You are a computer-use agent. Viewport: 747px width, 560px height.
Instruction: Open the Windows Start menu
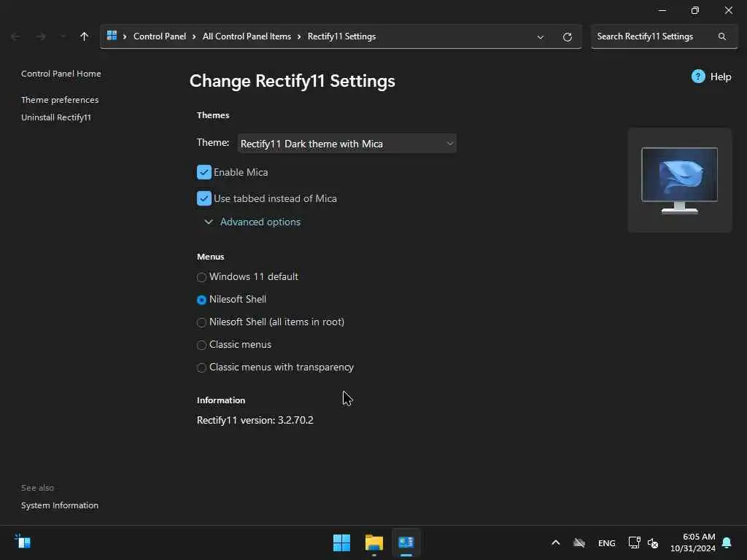click(341, 542)
